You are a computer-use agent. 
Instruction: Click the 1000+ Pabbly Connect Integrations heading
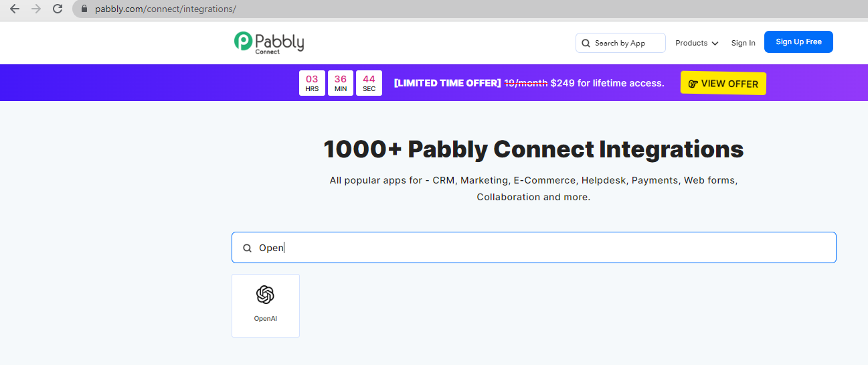pos(533,149)
